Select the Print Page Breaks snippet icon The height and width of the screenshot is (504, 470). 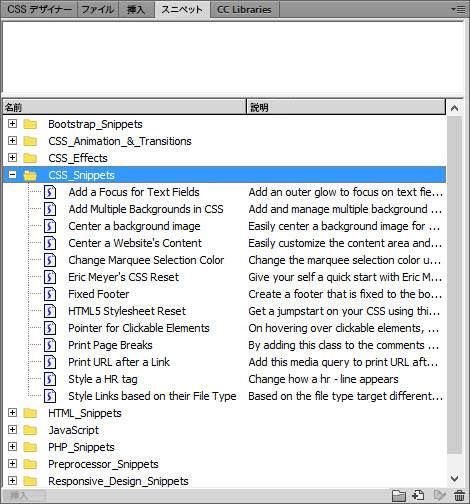point(50,345)
